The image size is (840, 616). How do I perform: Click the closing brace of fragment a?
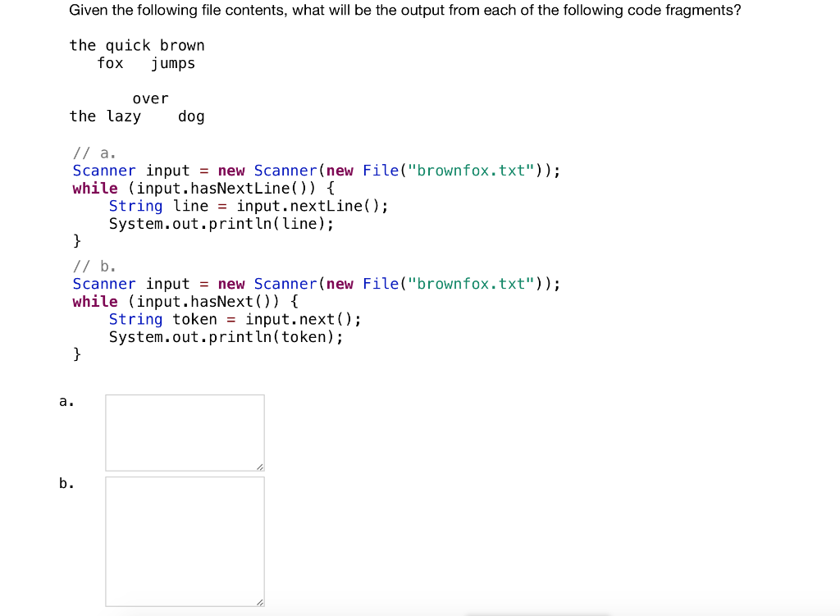coord(77,241)
